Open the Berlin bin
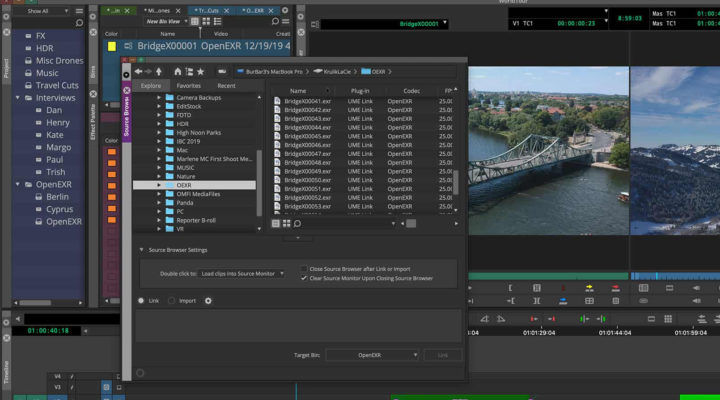Viewport: 720px width, 400px height. pos(57,197)
